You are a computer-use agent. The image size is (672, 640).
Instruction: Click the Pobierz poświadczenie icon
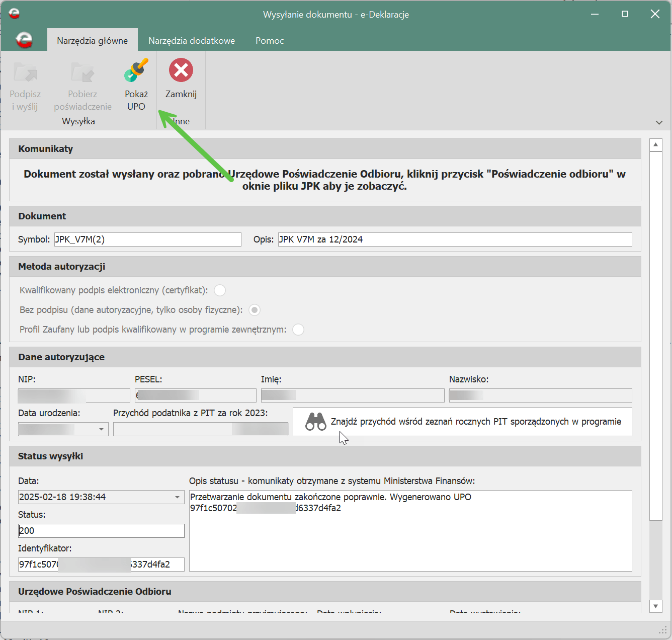[x=82, y=72]
